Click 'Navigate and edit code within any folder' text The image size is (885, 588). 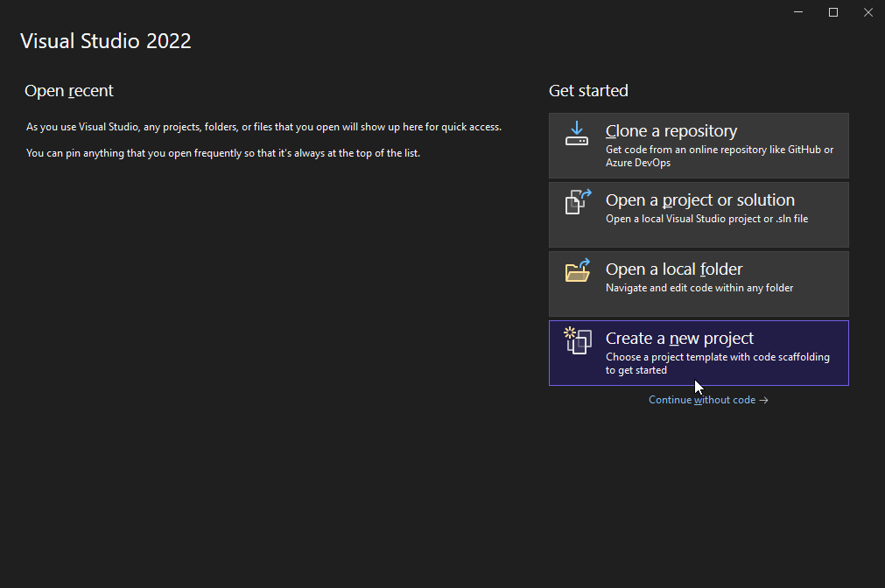699,289
